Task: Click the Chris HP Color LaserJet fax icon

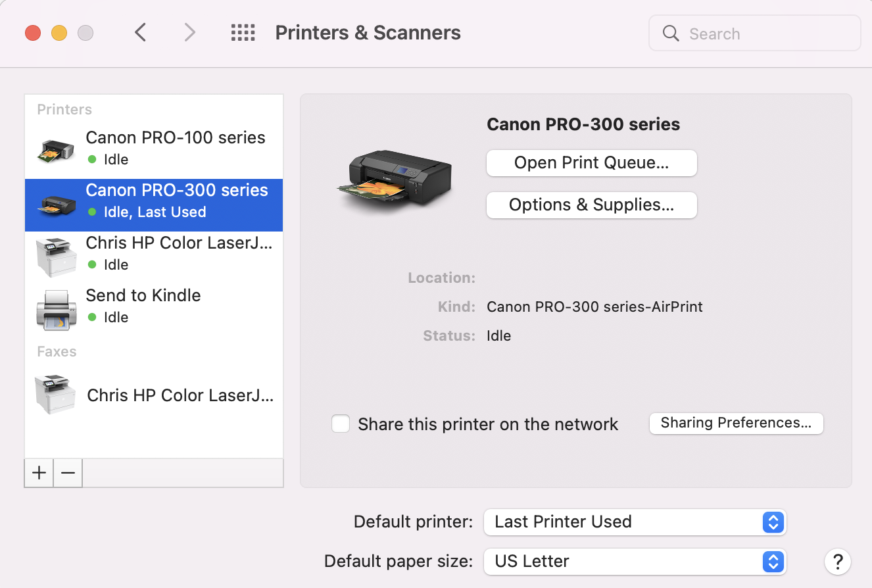Action: (54, 393)
